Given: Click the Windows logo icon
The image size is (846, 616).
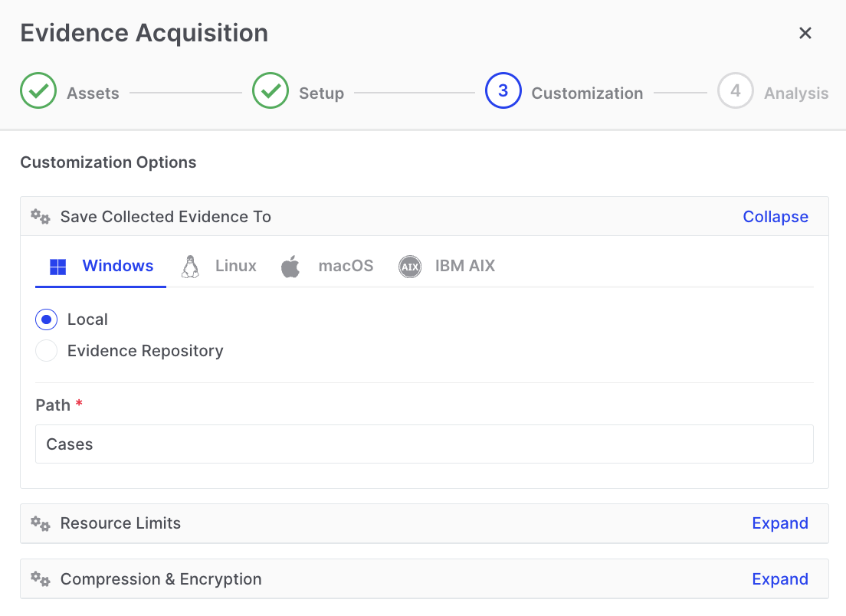Looking at the screenshot, I should pyautogui.click(x=57, y=267).
